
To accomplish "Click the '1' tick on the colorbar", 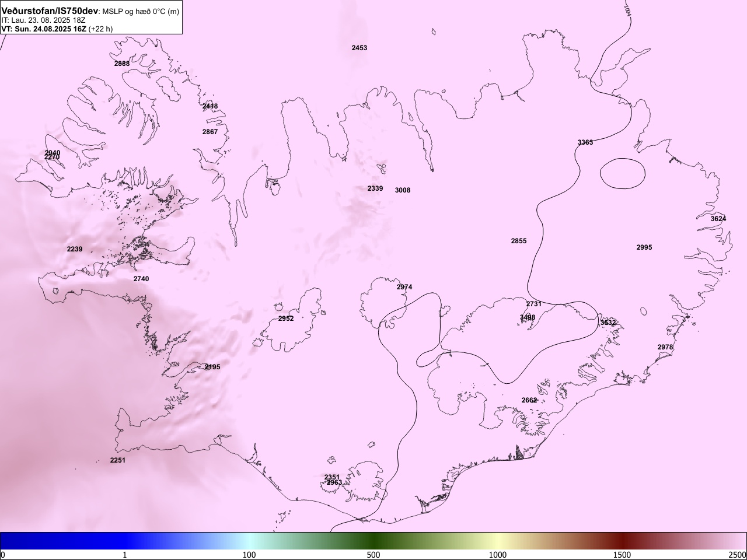I will pyautogui.click(x=125, y=555).
